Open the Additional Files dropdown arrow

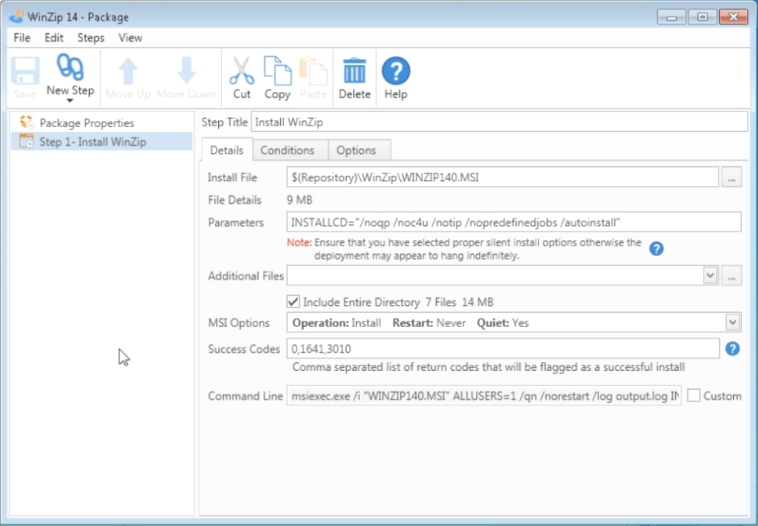click(710, 276)
